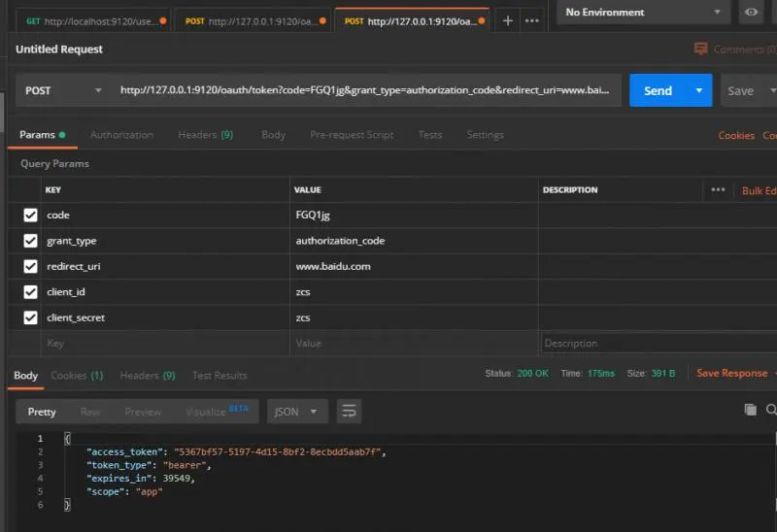Uncheck the grant_type parameter checkbox

click(30, 241)
